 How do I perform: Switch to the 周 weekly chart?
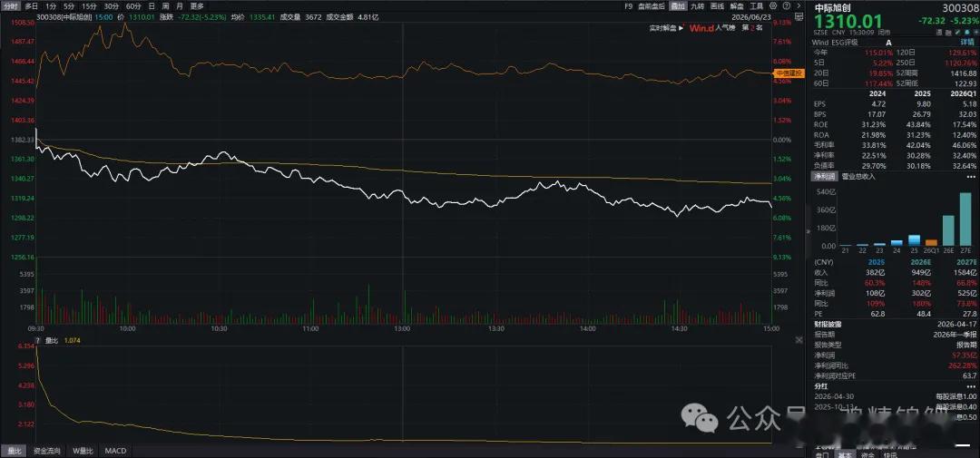tap(166, 5)
